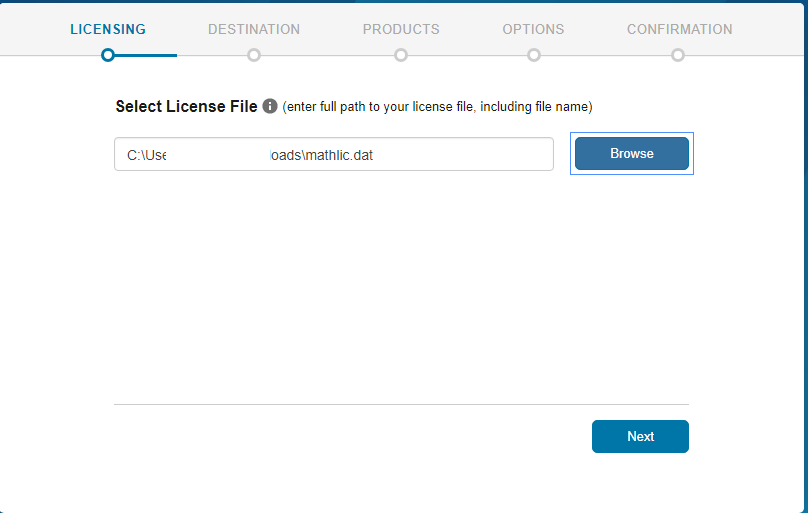The image size is (808, 513).
Task: Select the Products step circle marker
Action: click(401, 55)
